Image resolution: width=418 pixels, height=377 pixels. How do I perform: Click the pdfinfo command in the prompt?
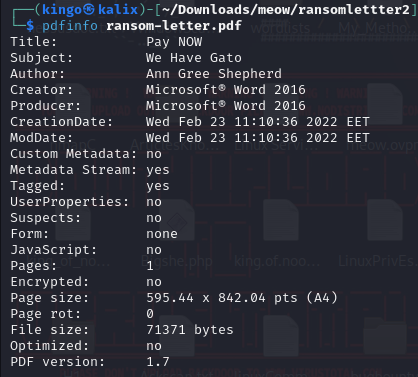(x=70, y=26)
